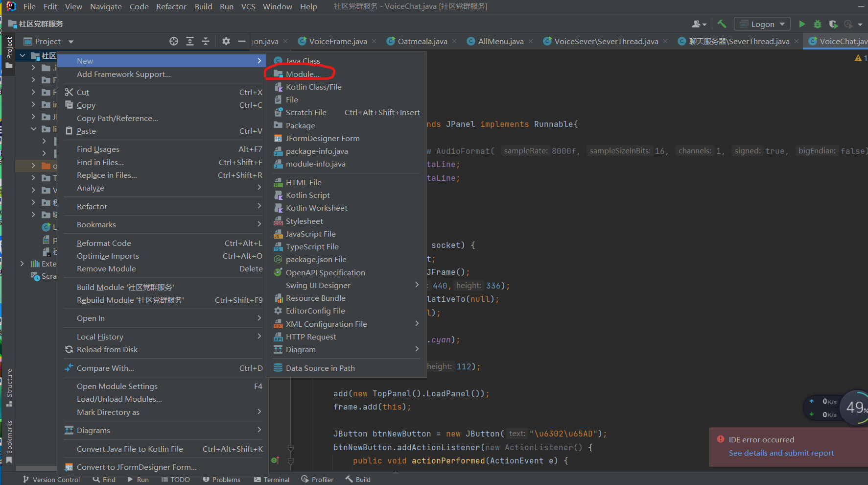Close the AllMenu.java tab
The height and width of the screenshot is (485, 868).
pos(531,41)
